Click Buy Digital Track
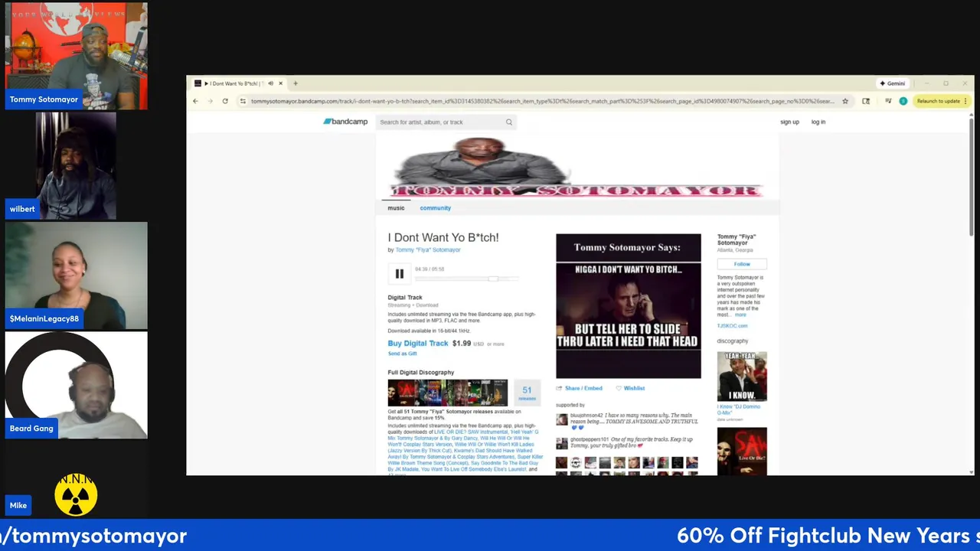 tap(418, 344)
